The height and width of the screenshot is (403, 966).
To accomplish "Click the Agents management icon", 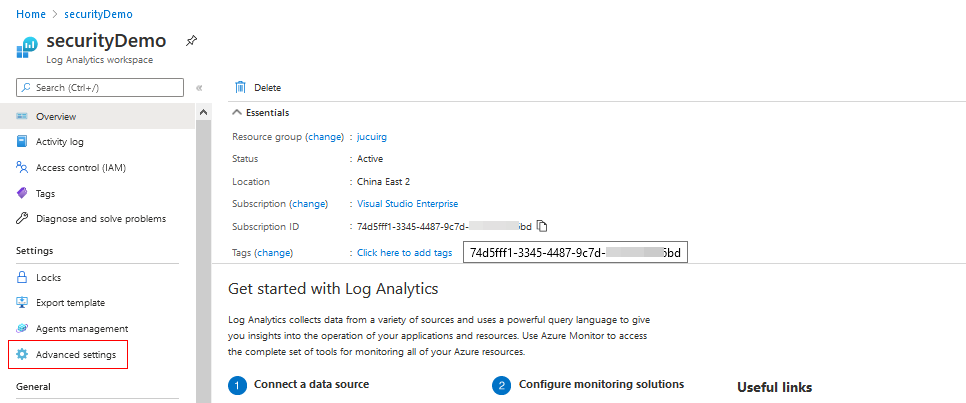I will coord(22,328).
